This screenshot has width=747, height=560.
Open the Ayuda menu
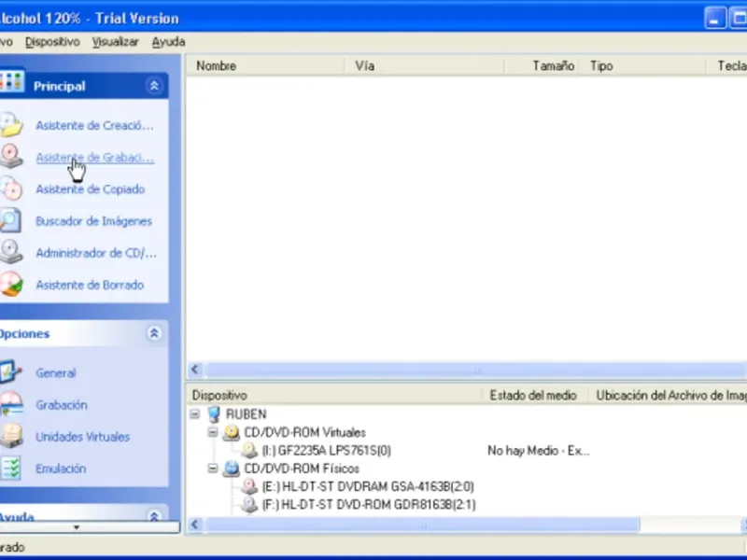(x=168, y=42)
